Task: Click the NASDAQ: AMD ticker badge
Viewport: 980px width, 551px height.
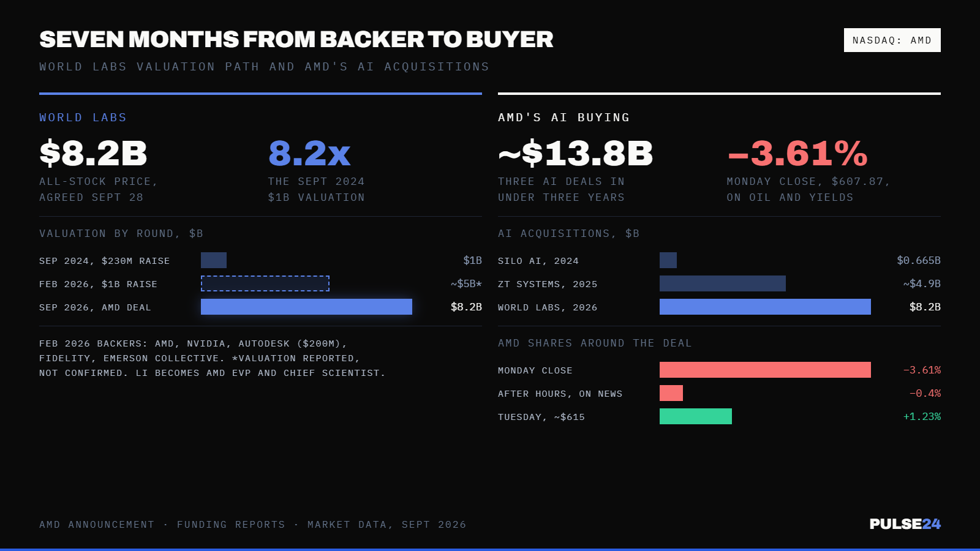Action: click(x=892, y=40)
